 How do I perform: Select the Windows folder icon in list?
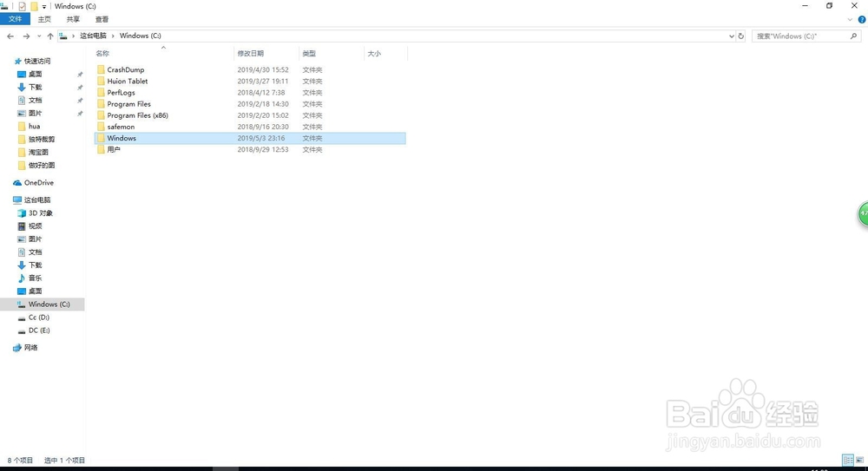pos(101,138)
